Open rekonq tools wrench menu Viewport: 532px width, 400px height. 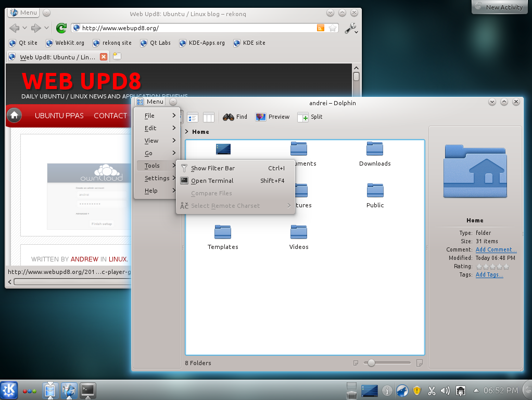coord(351,28)
